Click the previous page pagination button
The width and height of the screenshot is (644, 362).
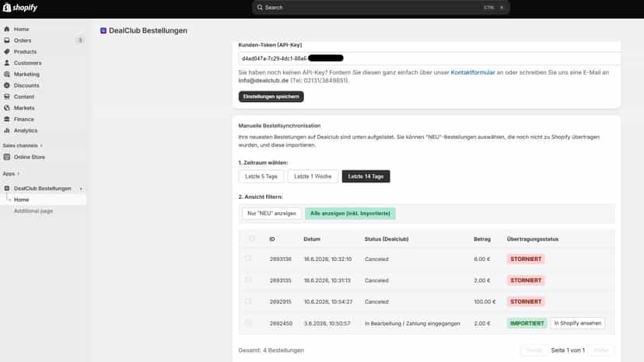[x=534, y=350]
